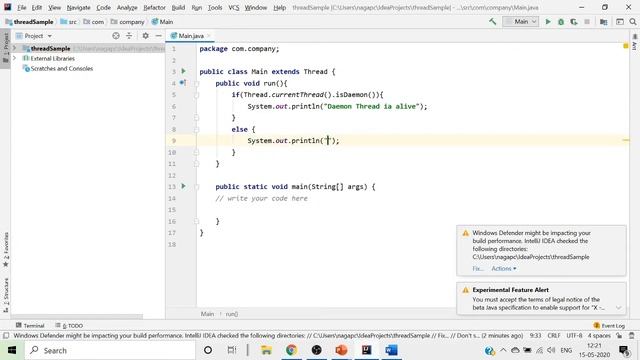The image size is (640, 360).
Task: Click the Locate/Scroll from Source target icon
Action: 116,36
